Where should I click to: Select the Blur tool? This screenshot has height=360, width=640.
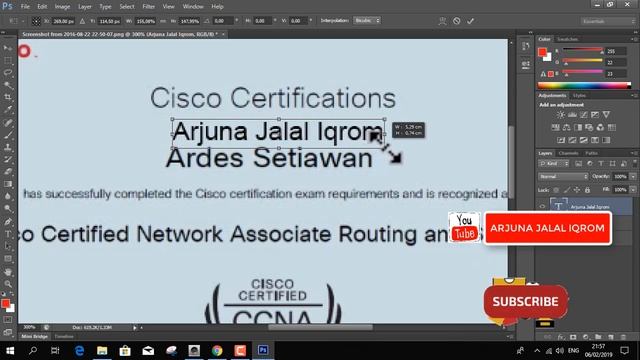point(8,196)
